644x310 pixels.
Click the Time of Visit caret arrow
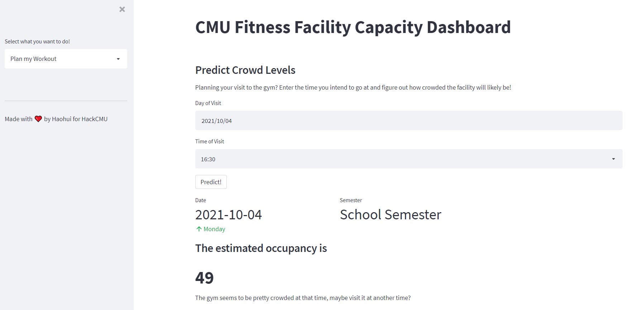[x=613, y=159]
